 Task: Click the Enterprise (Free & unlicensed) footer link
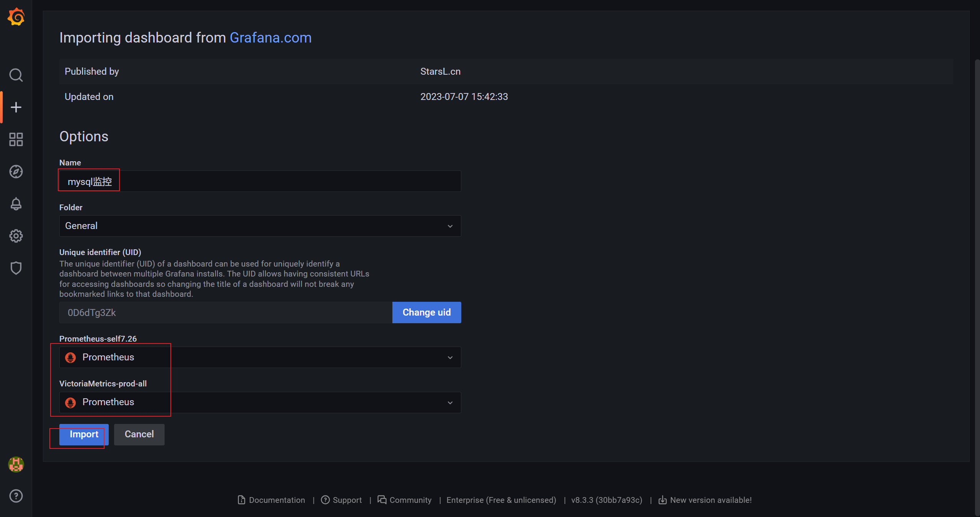501,500
